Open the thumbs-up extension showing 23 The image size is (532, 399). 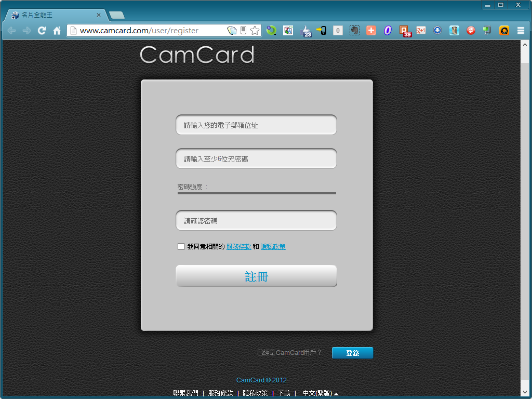[305, 31]
